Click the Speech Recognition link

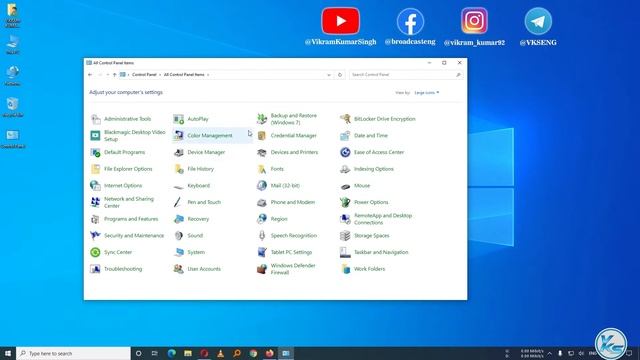pyautogui.click(x=293, y=236)
